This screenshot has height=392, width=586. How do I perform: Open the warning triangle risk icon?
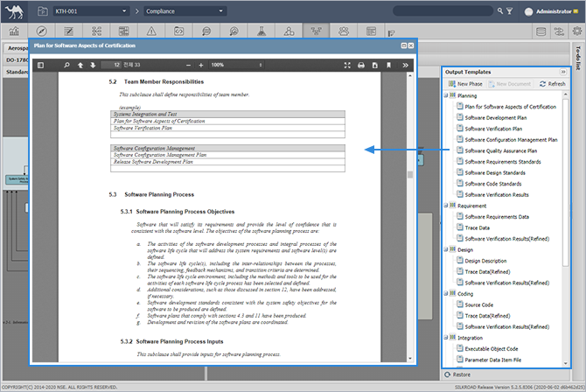tap(151, 31)
